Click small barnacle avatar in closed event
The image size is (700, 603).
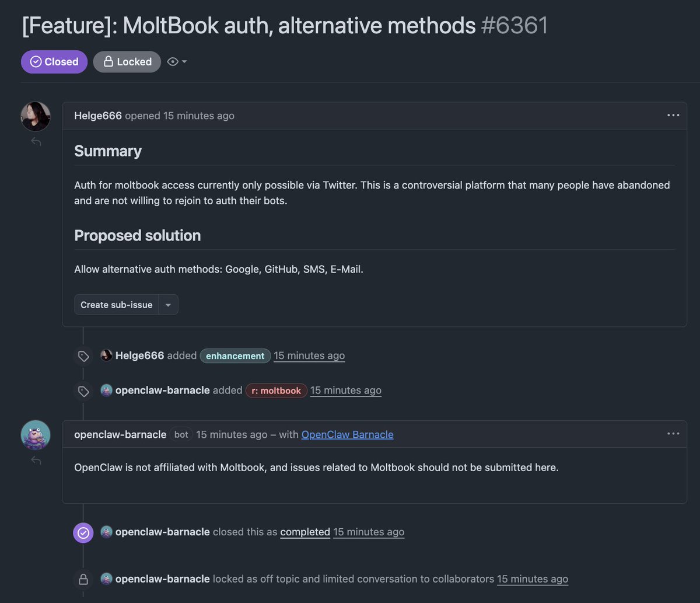(x=106, y=532)
